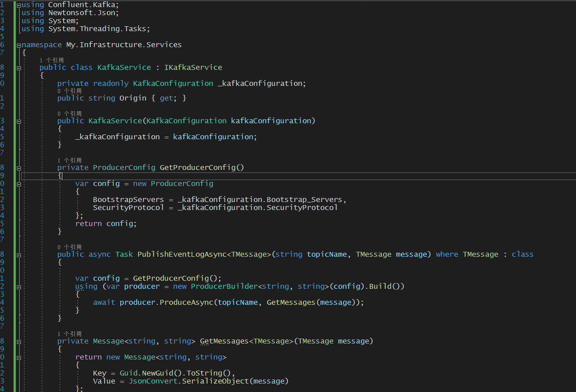Collapse the using directives block
The height and width of the screenshot is (392, 576).
[x=19, y=5]
